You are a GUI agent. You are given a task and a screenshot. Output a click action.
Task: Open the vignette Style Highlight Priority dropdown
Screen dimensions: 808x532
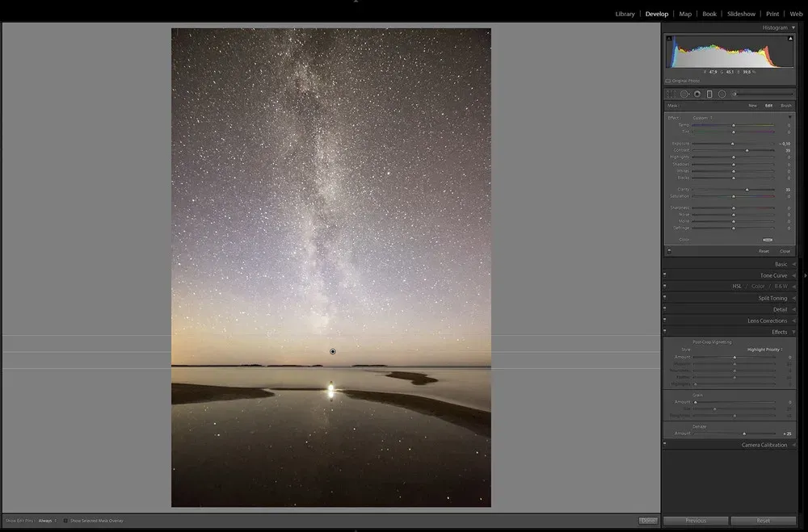764,350
